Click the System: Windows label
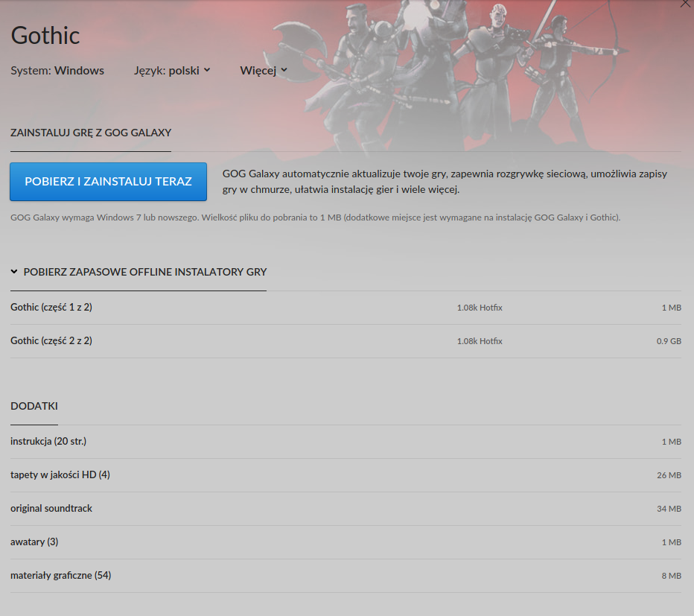The image size is (694, 616). pyautogui.click(x=57, y=71)
